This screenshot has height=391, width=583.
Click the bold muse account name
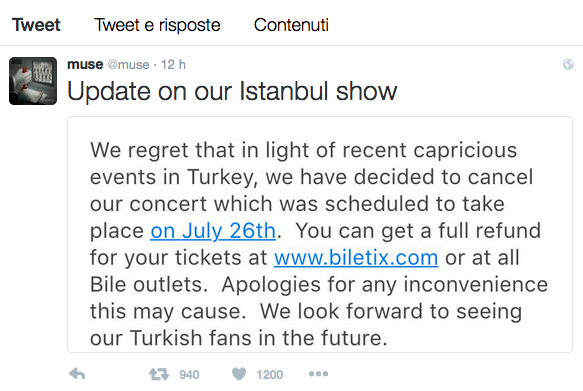85,64
